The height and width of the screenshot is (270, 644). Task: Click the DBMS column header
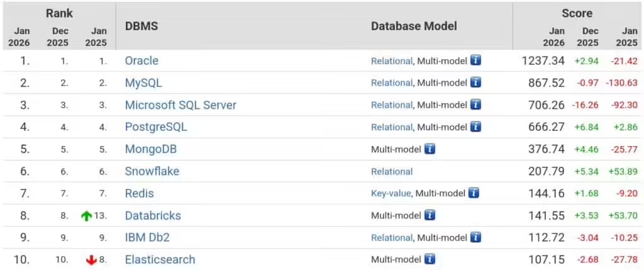tap(142, 26)
